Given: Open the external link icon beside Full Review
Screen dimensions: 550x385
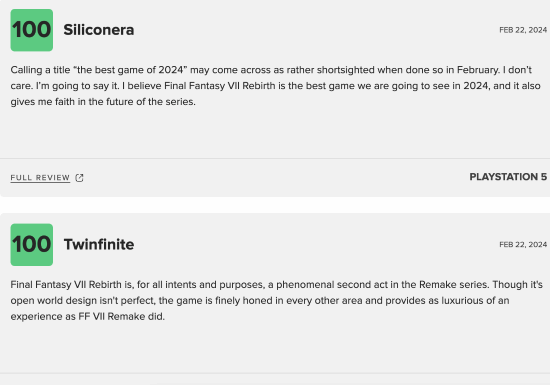Looking at the screenshot, I should coord(79,178).
